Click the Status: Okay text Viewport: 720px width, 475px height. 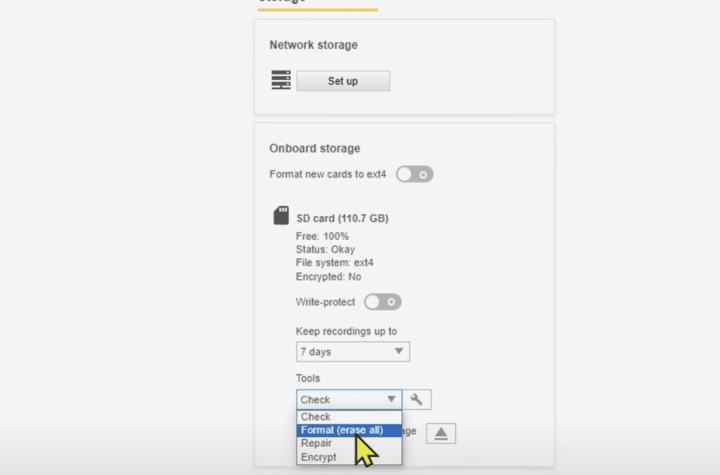[x=325, y=249]
